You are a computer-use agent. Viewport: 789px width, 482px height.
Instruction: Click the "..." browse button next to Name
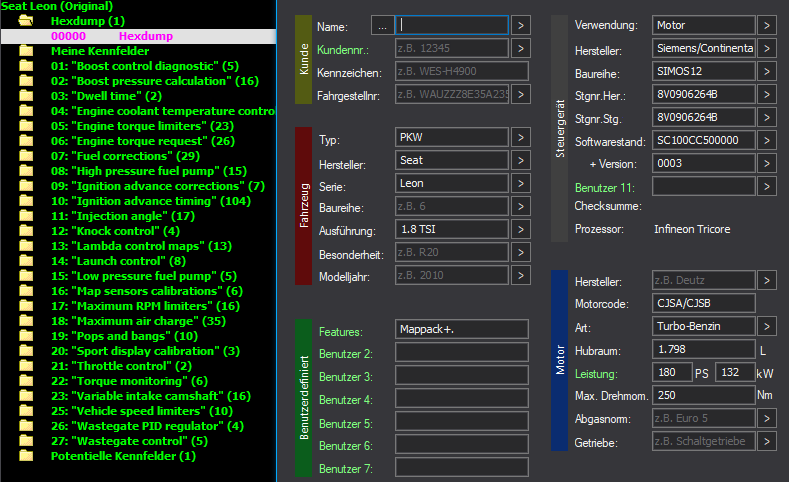(x=382, y=26)
